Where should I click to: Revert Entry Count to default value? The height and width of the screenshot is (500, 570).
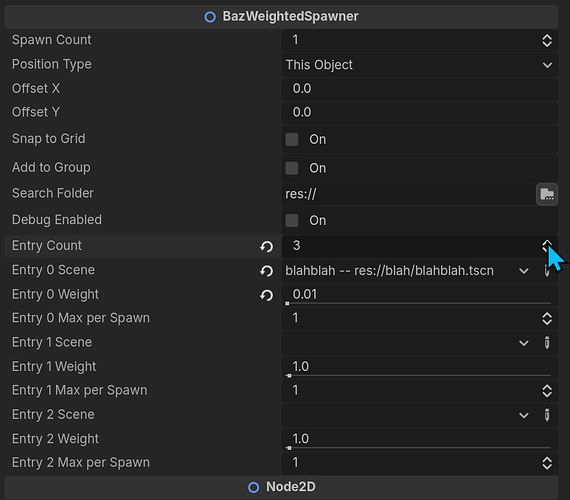pos(266,247)
